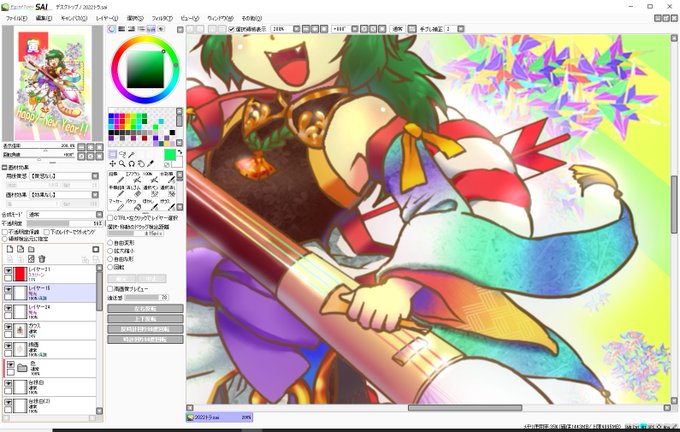Image resolution: width=680 pixels, height=432 pixels.
Task: Open the 合成モード blend mode dropdown
Action: coord(99,215)
